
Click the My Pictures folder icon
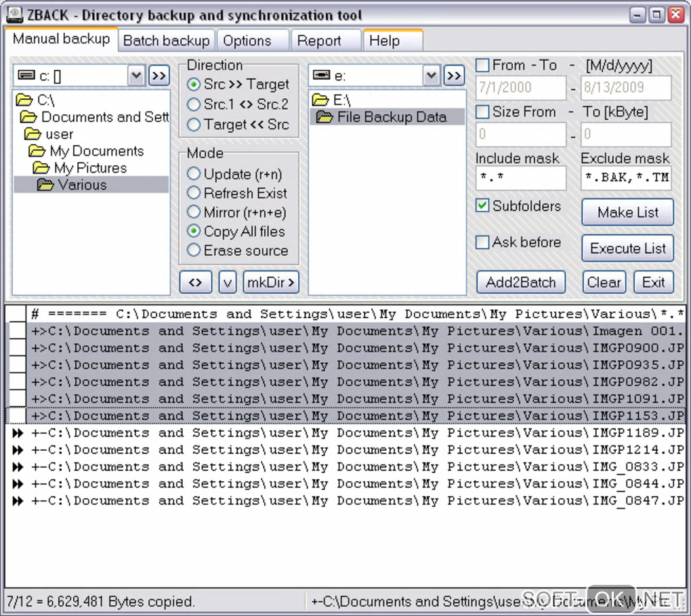[41, 167]
